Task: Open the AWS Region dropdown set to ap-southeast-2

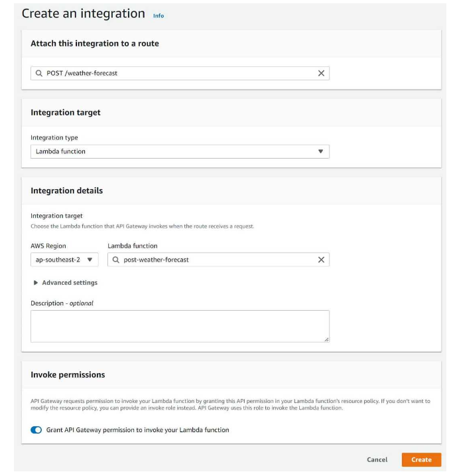Action: (x=64, y=260)
